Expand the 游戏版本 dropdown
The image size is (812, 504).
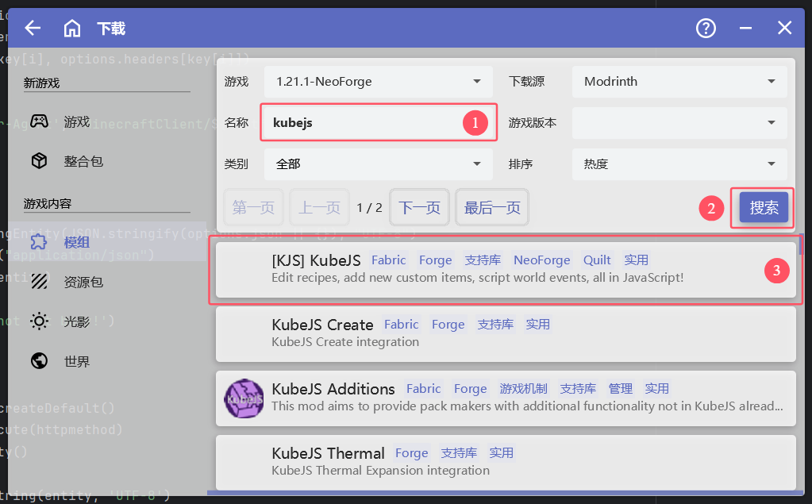pyautogui.click(x=679, y=123)
